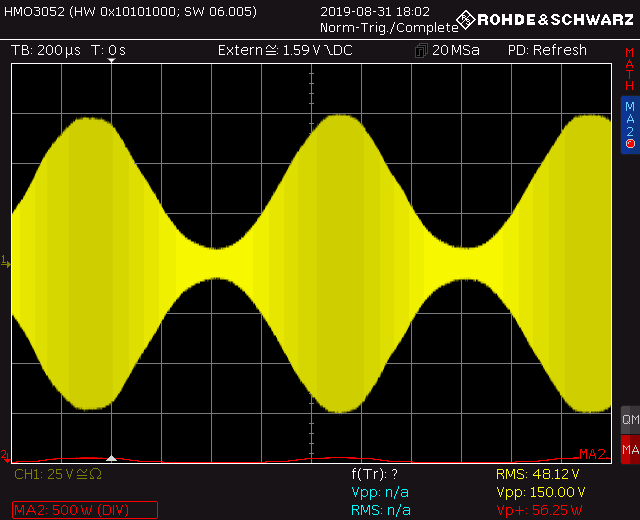Click the trigger position marker at top of grid
640x520 pixels.
coord(112,63)
